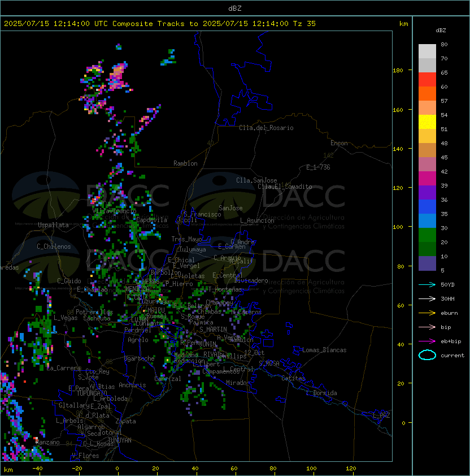Click the 'dBZ' title at top

(x=235, y=8)
